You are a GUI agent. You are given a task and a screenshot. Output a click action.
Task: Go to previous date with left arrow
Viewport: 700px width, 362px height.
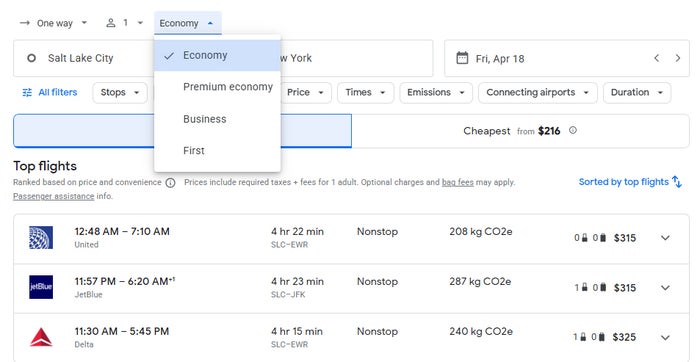657,58
